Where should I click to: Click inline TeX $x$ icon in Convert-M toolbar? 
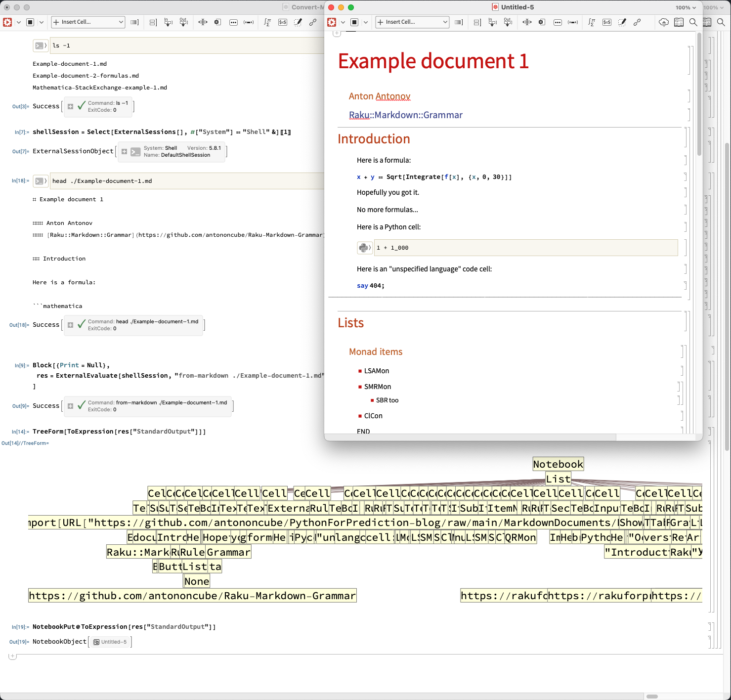(283, 22)
